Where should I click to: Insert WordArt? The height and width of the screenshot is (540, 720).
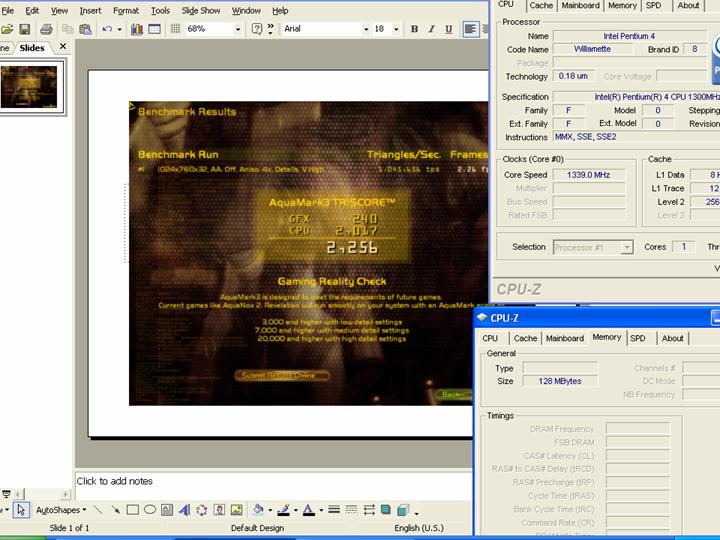(185, 510)
